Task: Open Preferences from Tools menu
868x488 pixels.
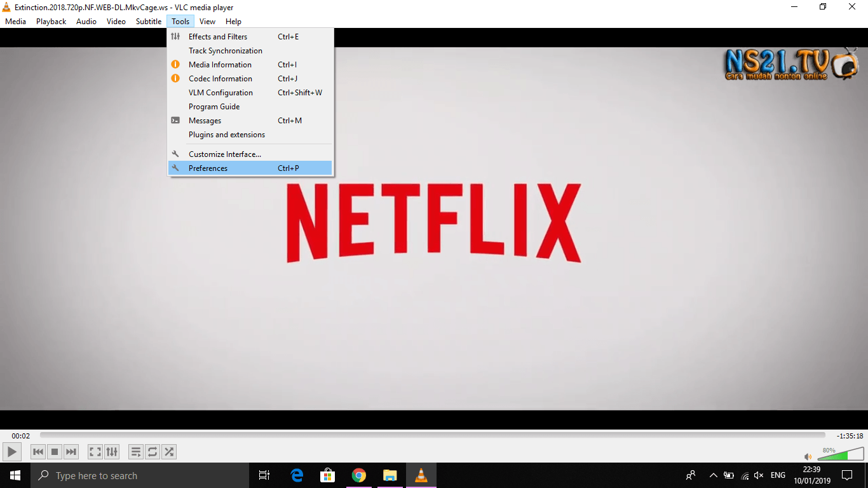Action: click(x=250, y=168)
